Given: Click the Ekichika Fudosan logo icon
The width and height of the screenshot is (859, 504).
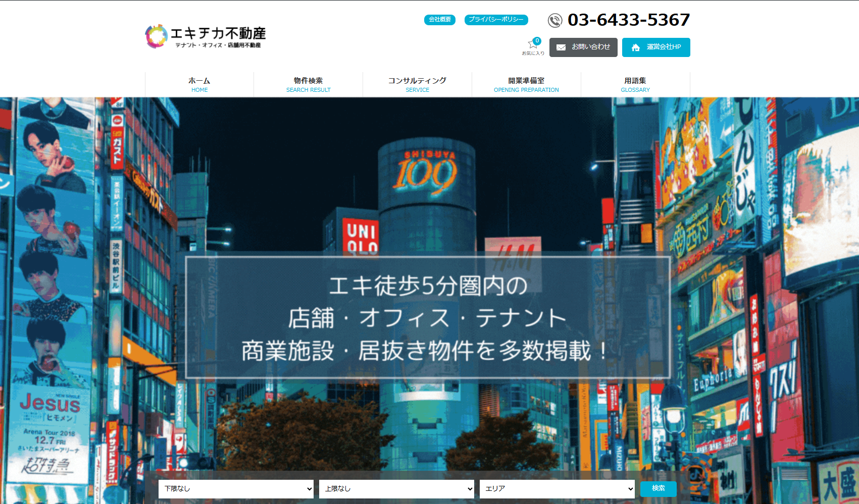Looking at the screenshot, I should 156,36.
